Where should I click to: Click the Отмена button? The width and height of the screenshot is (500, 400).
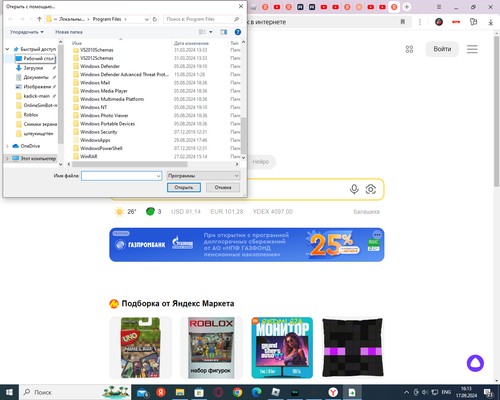pyautogui.click(x=223, y=187)
